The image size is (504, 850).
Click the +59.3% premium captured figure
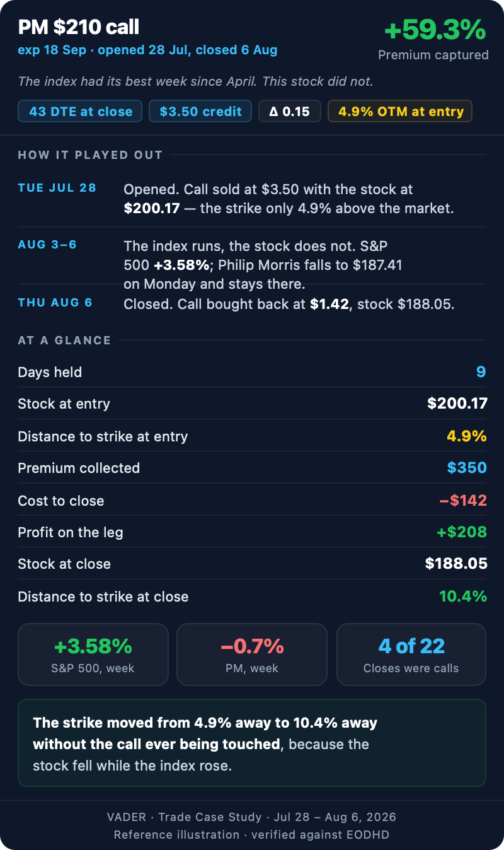pos(435,30)
